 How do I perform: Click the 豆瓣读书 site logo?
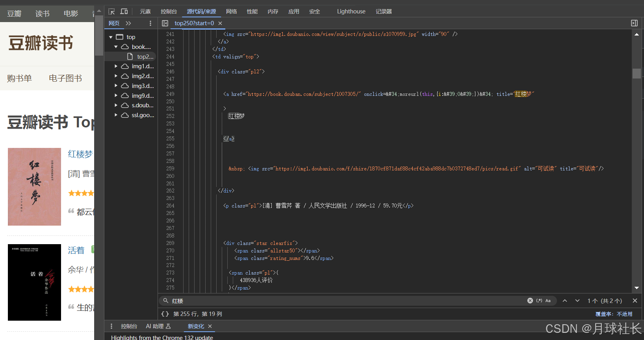click(41, 43)
